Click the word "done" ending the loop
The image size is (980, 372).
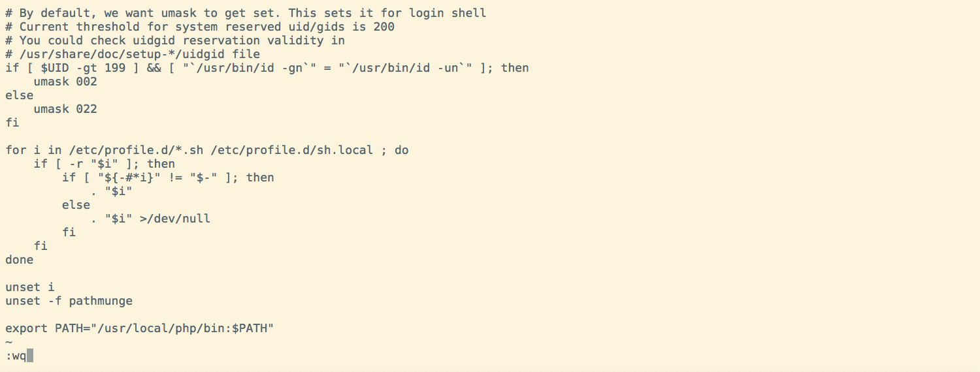point(19,260)
